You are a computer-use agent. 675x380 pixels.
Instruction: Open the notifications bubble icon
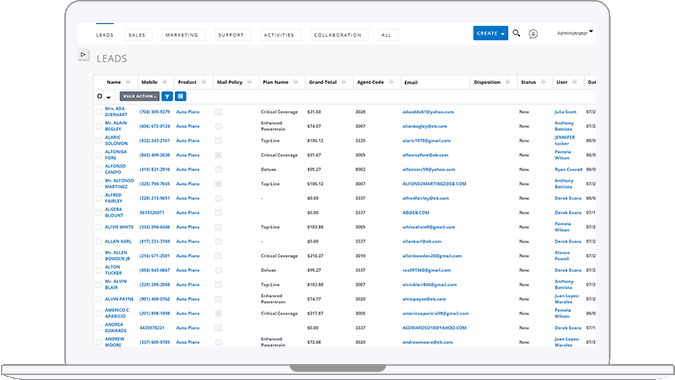click(533, 34)
